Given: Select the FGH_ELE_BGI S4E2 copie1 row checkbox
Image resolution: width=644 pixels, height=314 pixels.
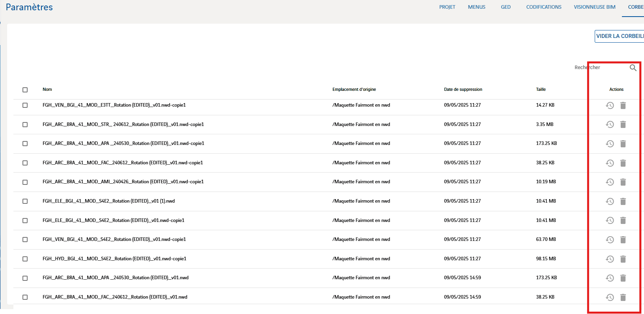Looking at the screenshot, I should (x=25, y=221).
